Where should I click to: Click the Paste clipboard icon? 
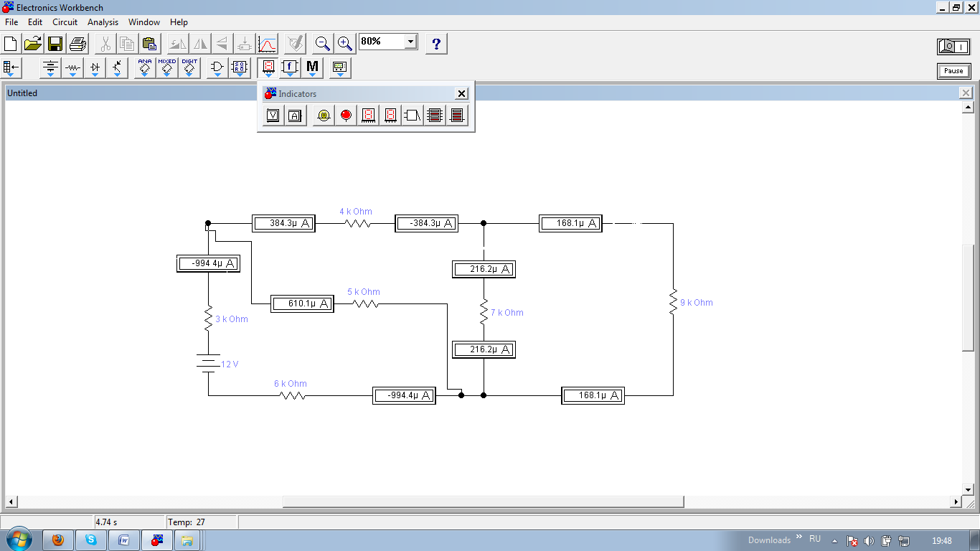[x=149, y=44]
